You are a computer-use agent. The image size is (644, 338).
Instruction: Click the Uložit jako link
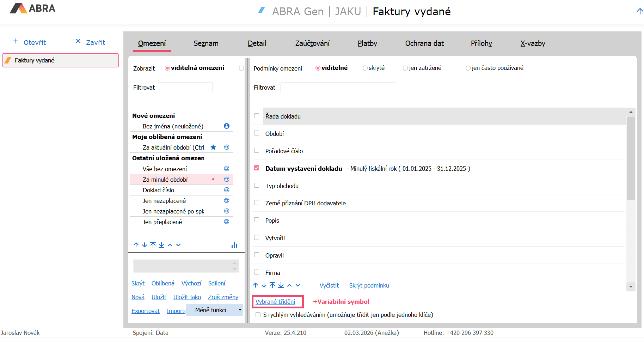(187, 297)
